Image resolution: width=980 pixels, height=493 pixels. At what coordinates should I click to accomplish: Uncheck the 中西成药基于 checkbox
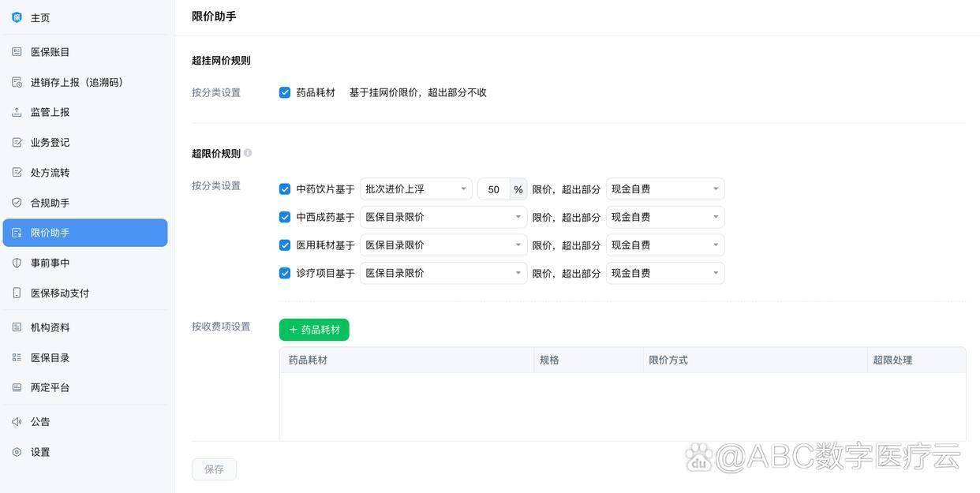pos(285,217)
